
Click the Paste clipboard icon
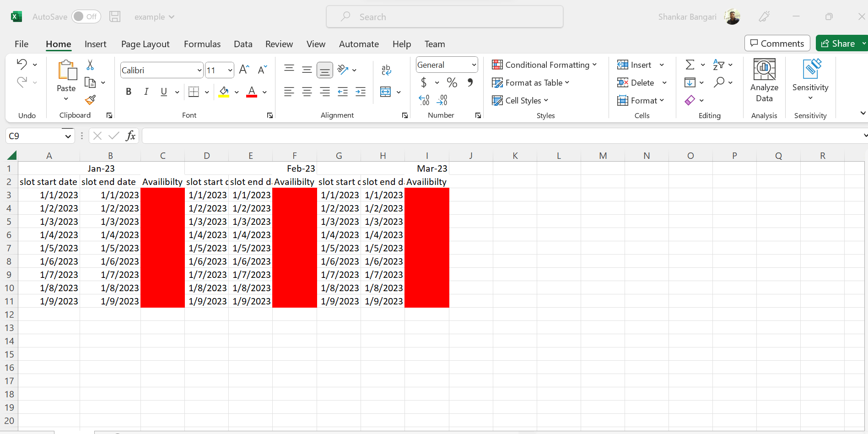click(67, 70)
